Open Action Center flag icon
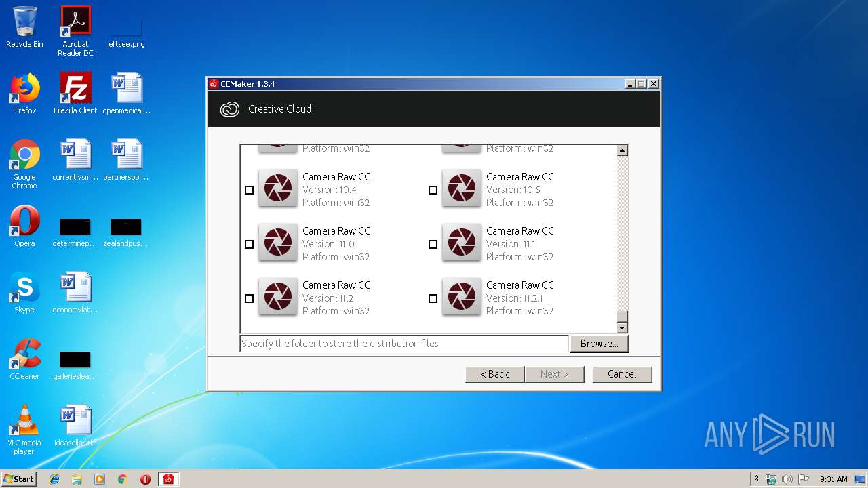 click(x=803, y=479)
